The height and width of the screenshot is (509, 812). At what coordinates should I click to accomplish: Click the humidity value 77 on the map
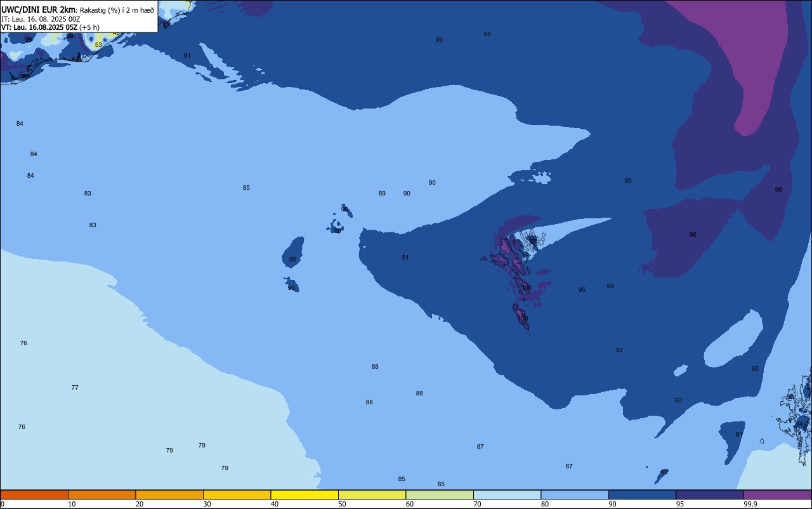coord(75,388)
